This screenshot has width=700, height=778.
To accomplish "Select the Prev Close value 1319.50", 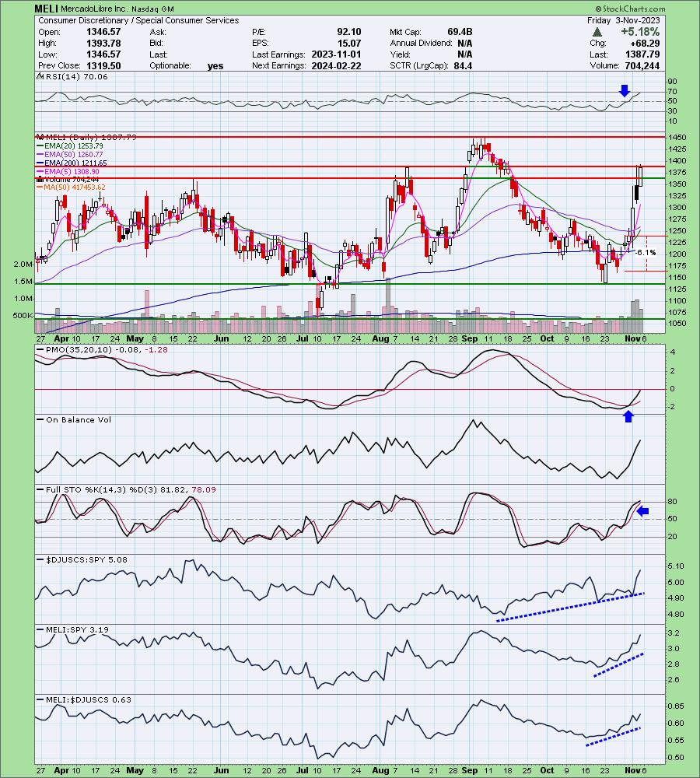I will 103,66.
